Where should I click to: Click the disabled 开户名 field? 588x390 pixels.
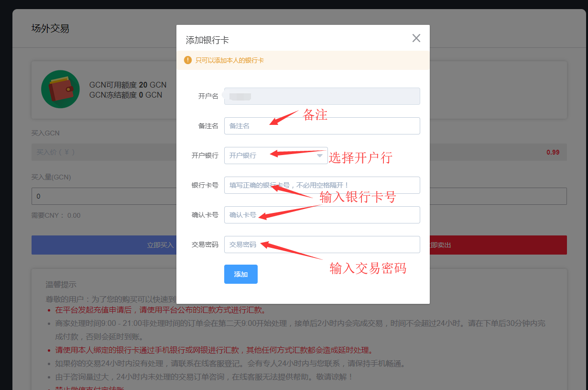[322, 96]
